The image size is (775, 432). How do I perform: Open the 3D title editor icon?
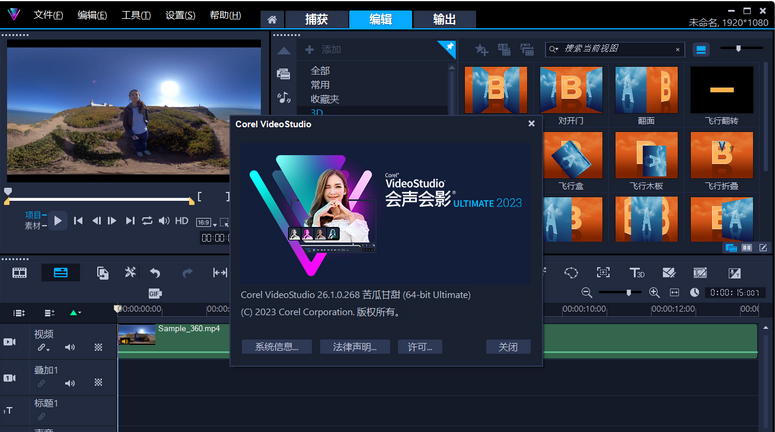click(637, 273)
